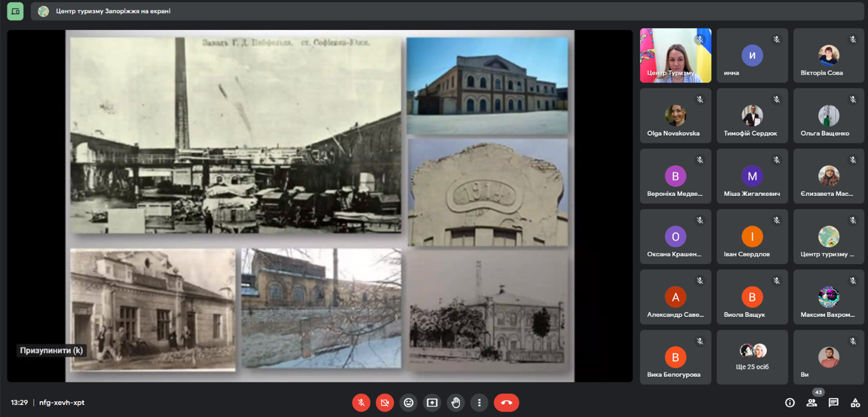Image resolution: width=868 pixels, height=417 pixels.
Task: Expand the 'Ще 25 осіб' participants tile
Action: click(752, 357)
